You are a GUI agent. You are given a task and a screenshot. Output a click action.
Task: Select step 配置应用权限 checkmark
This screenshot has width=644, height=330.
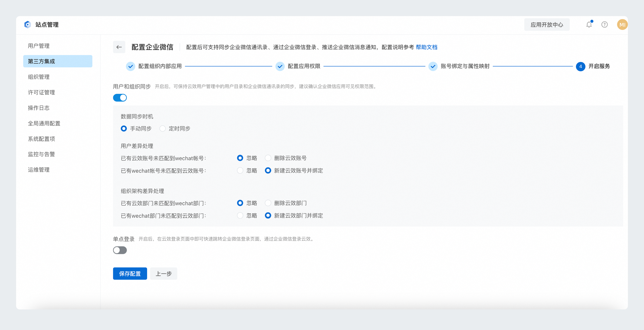tap(280, 66)
